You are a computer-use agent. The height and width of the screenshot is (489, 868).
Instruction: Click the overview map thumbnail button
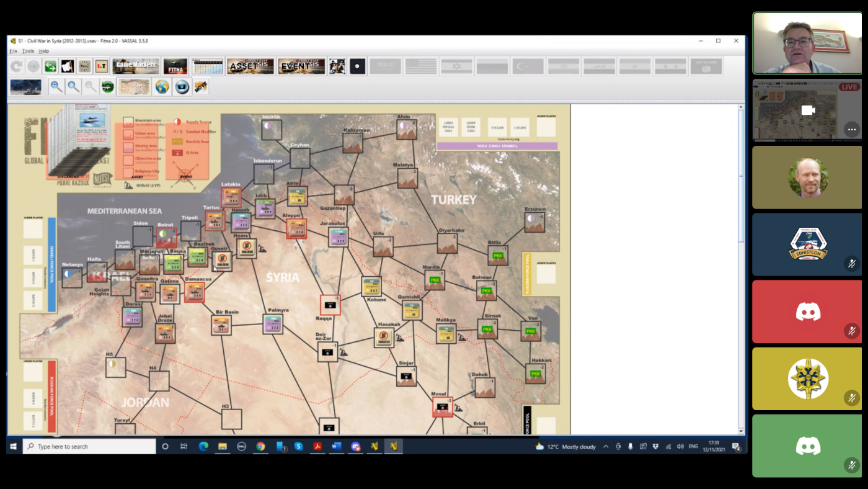[134, 87]
